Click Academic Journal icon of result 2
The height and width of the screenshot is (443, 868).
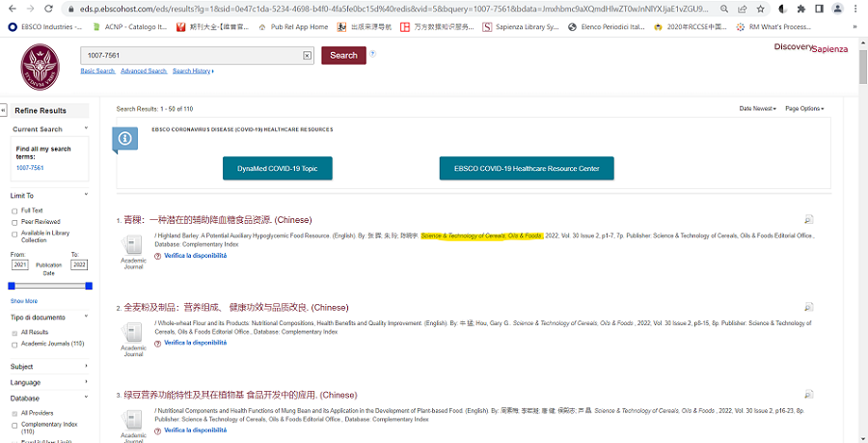pyautogui.click(x=133, y=334)
